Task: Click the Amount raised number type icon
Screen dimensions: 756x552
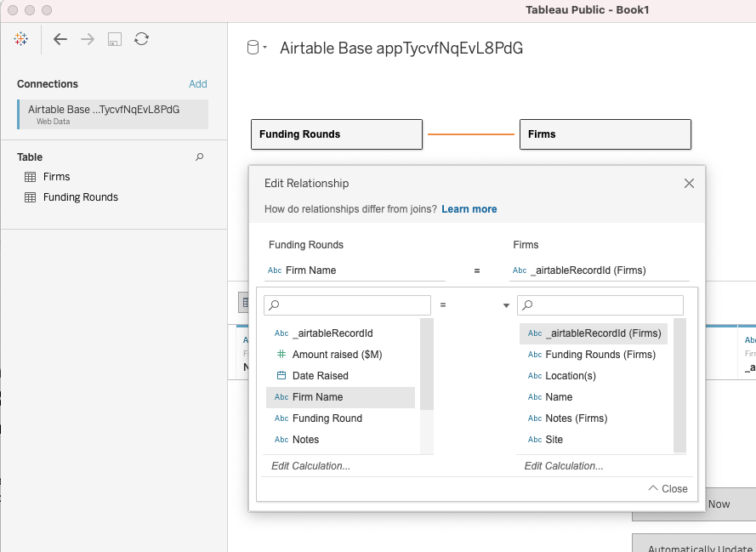Action: click(x=281, y=355)
